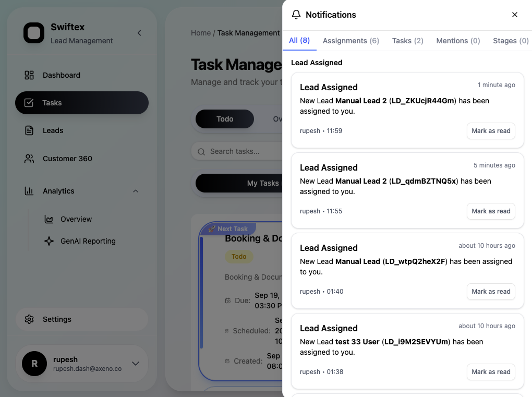
Task: Click the Swiftex logo icon
Action: coord(34,33)
